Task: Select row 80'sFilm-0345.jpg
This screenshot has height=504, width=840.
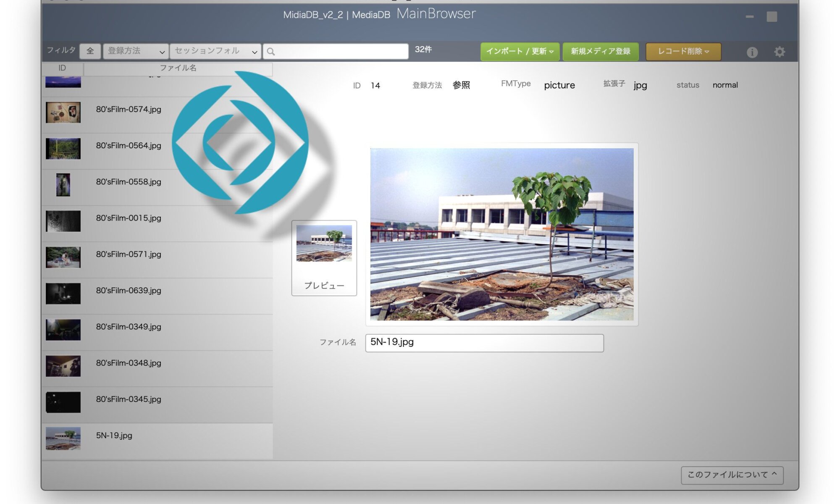Action: (x=157, y=404)
